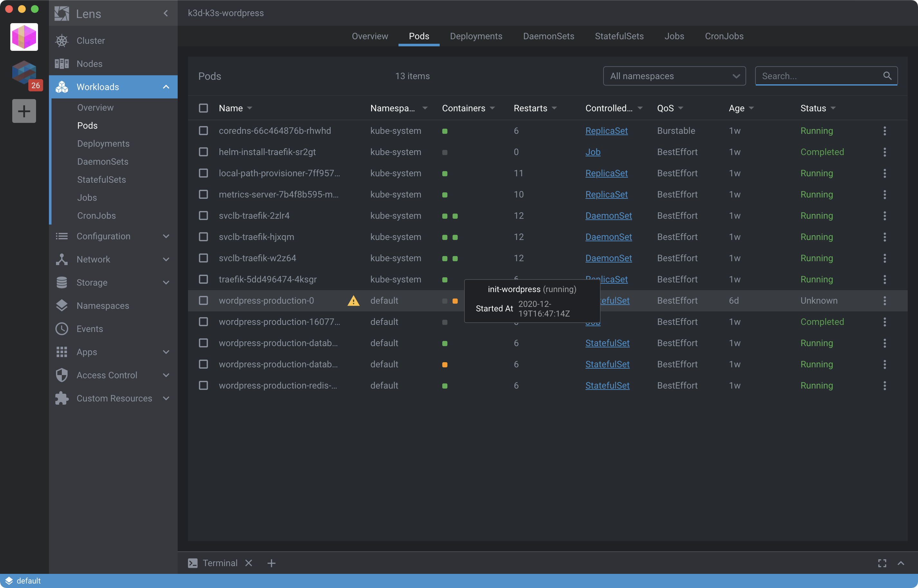This screenshot has height=588, width=918.
Task: Click the Storage database icon
Action: click(x=61, y=282)
